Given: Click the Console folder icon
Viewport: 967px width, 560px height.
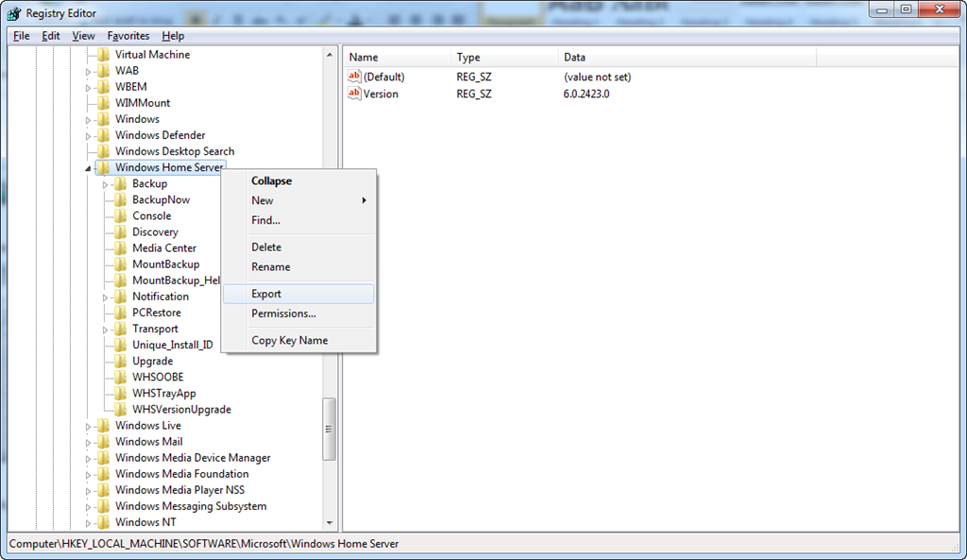Looking at the screenshot, I should [121, 216].
